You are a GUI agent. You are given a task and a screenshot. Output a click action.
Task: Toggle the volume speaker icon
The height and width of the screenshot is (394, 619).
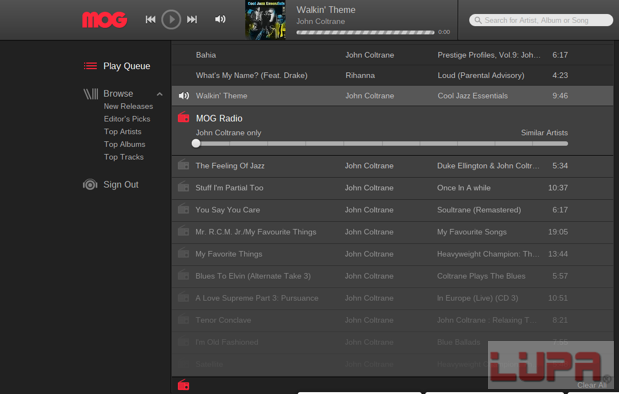[x=220, y=19]
